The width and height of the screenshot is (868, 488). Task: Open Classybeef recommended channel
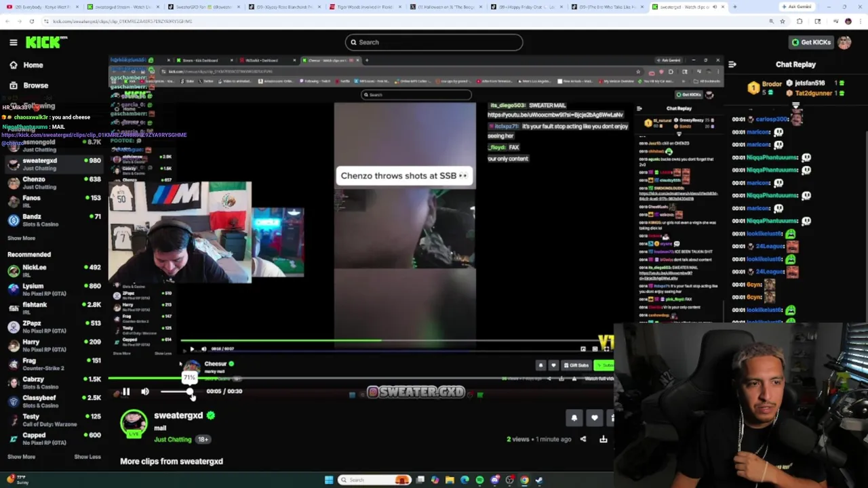(54, 401)
